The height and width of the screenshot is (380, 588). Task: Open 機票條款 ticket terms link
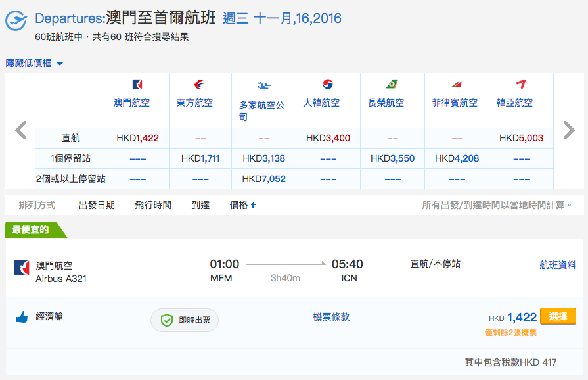tap(331, 317)
